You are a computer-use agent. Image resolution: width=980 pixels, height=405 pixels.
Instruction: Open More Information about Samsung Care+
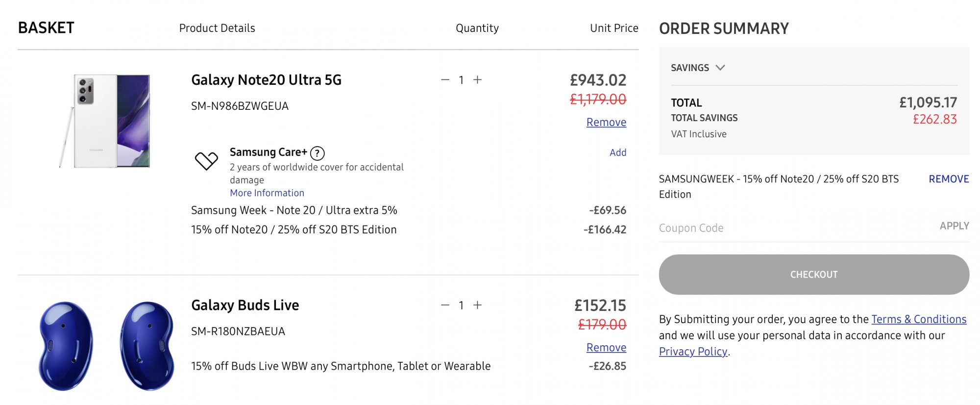point(267,193)
